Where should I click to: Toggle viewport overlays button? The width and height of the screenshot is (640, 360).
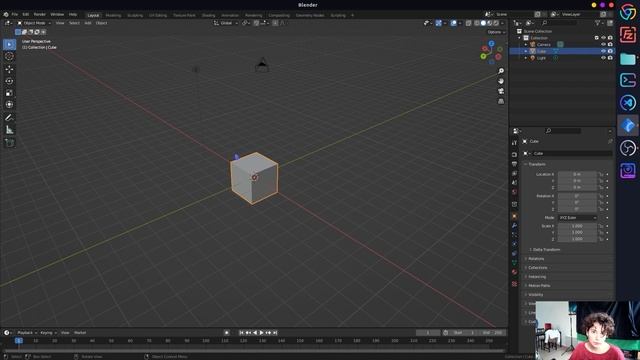point(453,23)
